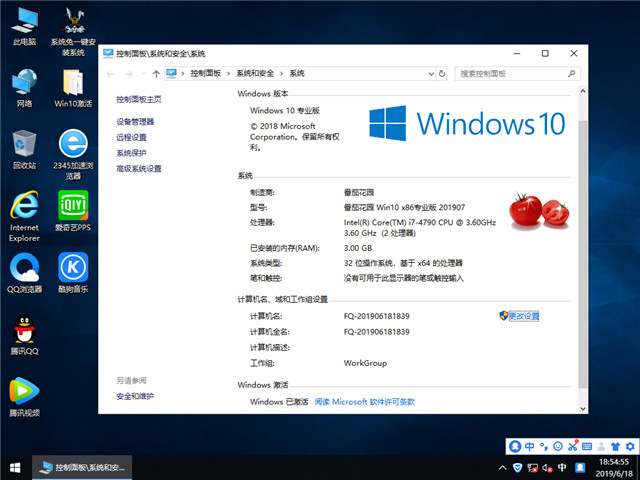Click the WorkGroup value text
The width and height of the screenshot is (640, 480).
click(365, 363)
